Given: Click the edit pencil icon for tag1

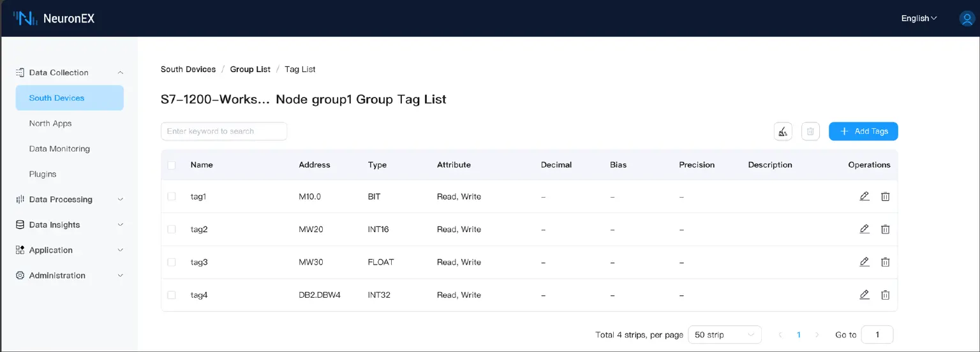Looking at the screenshot, I should pyautogui.click(x=865, y=196).
